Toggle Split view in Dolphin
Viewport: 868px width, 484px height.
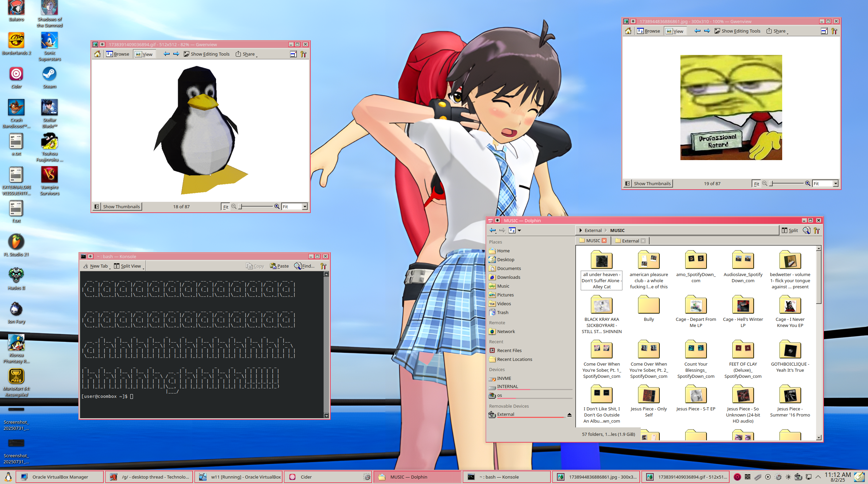(790, 230)
